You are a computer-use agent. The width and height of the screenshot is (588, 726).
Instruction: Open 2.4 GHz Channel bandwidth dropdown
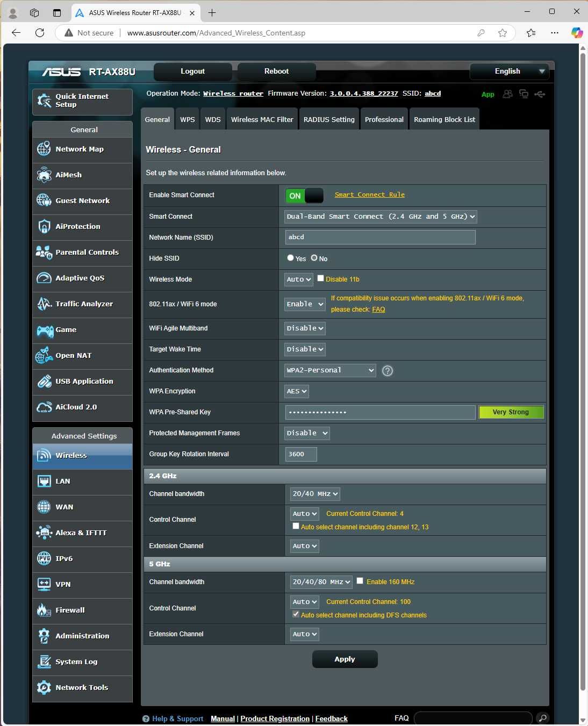(315, 494)
